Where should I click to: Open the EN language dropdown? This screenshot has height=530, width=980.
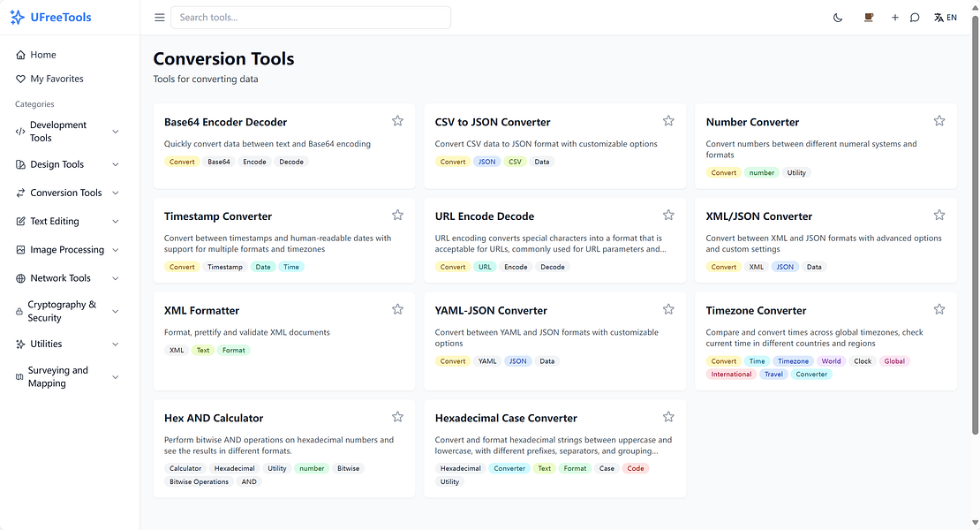coord(945,17)
